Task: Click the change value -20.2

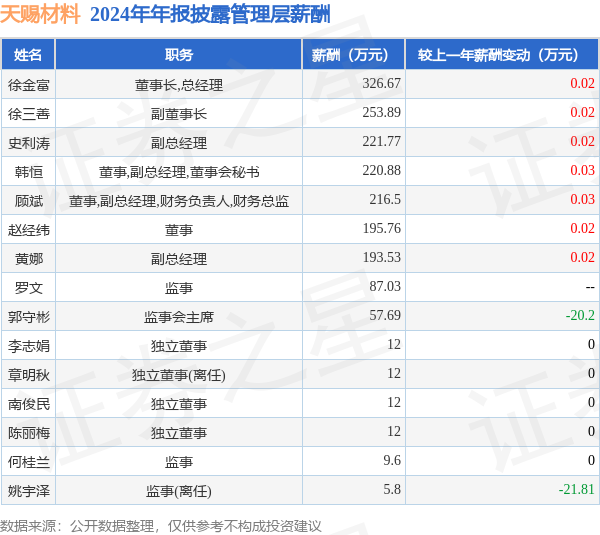Action: 580,315
